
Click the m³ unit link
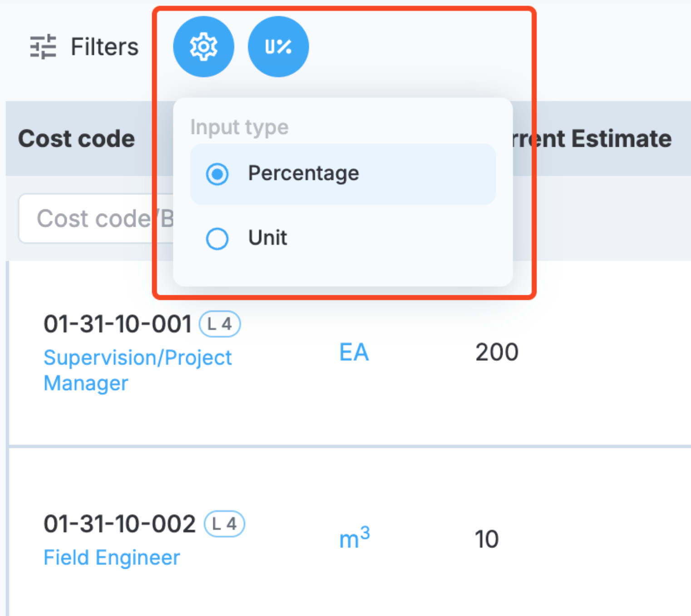[x=355, y=538]
